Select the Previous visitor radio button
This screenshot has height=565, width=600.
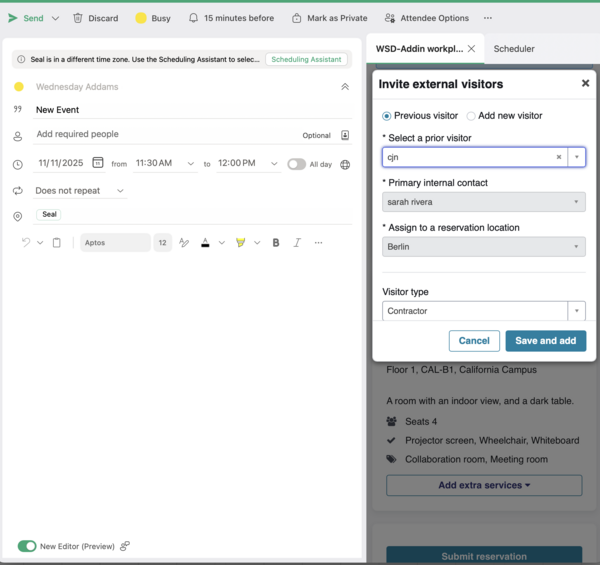pos(386,116)
